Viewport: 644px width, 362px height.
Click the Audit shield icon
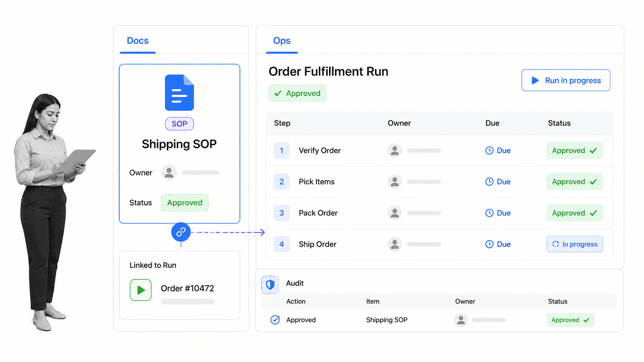(270, 285)
